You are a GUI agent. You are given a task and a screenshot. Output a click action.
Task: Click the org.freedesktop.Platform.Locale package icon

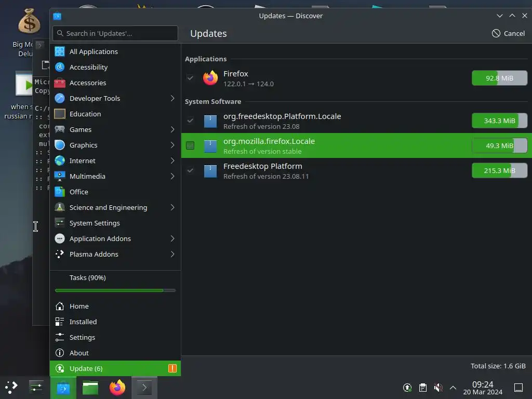pyautogui.click(x=210, y=121)
